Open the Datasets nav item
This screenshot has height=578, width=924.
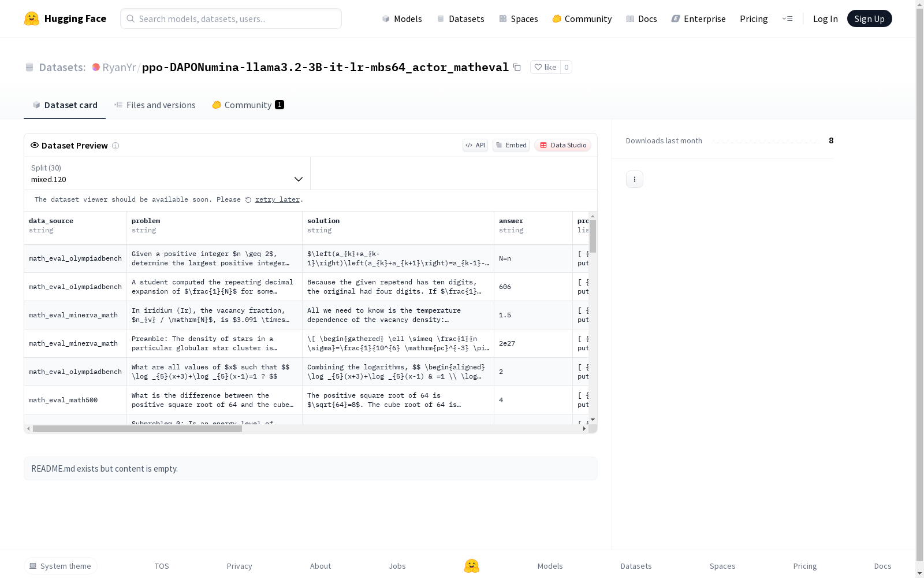(460, 18)
